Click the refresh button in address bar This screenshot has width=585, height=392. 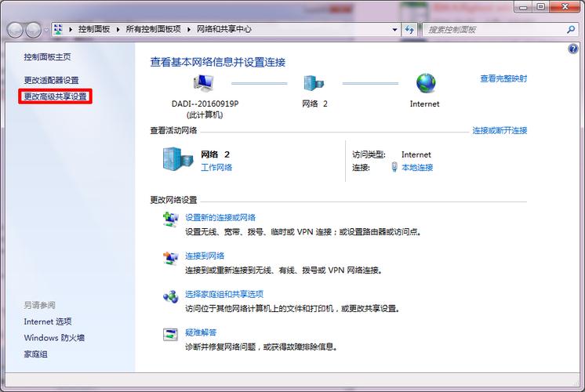409,30
